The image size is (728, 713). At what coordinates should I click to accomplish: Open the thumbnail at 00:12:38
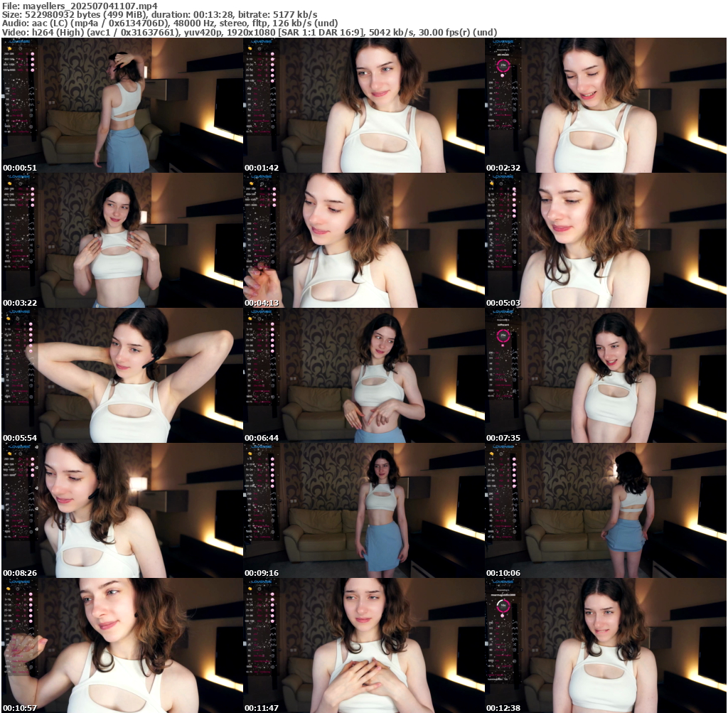606,645
